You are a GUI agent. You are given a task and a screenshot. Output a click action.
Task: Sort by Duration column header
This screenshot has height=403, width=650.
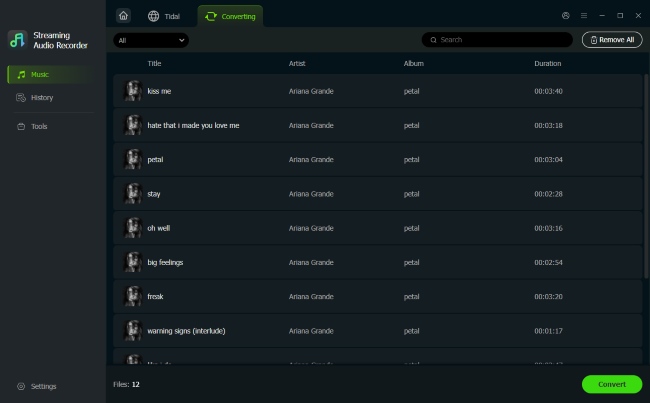click(x=548, y=63)
